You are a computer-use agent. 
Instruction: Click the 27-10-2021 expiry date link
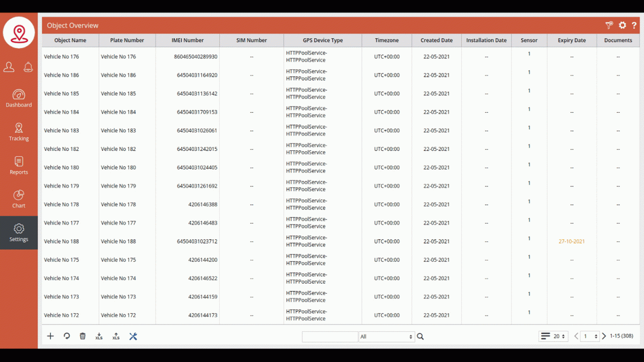pos(571,241)
